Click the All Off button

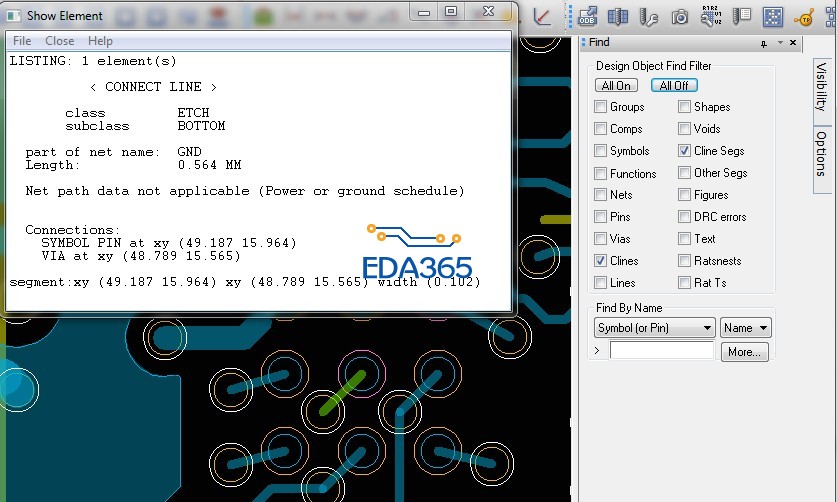[674, 85]
